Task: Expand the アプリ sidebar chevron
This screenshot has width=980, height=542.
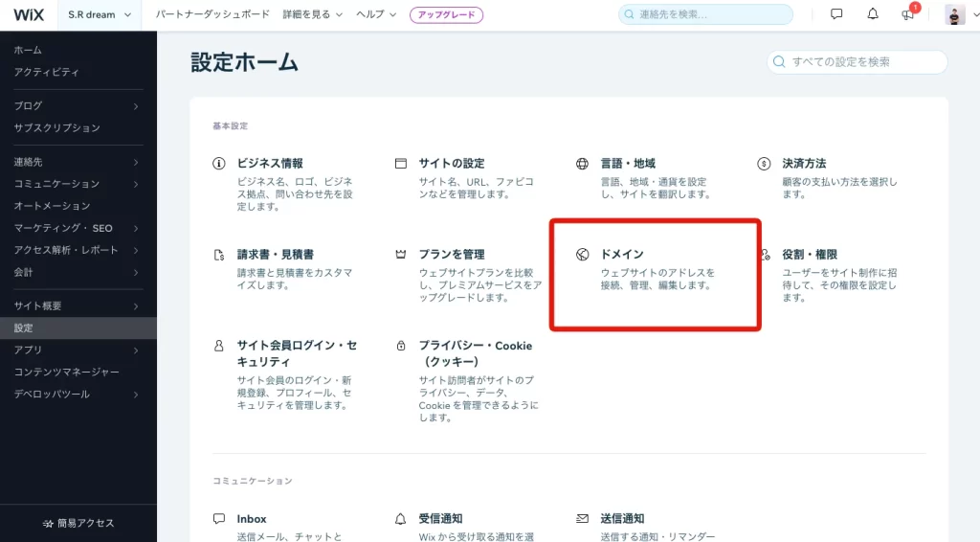Action: click(136, 350)
